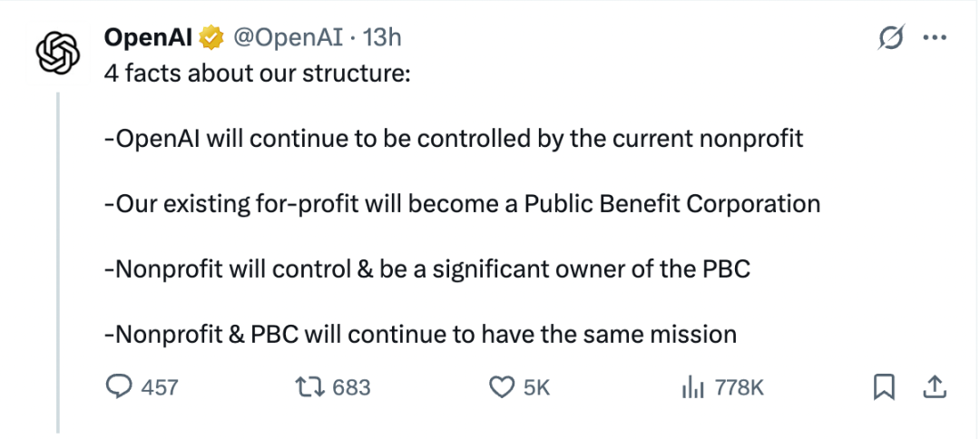The image size is (980, 439).
Task: Open the 13h timestamp link
Action: pyautogui.click(x=381, y=38)
